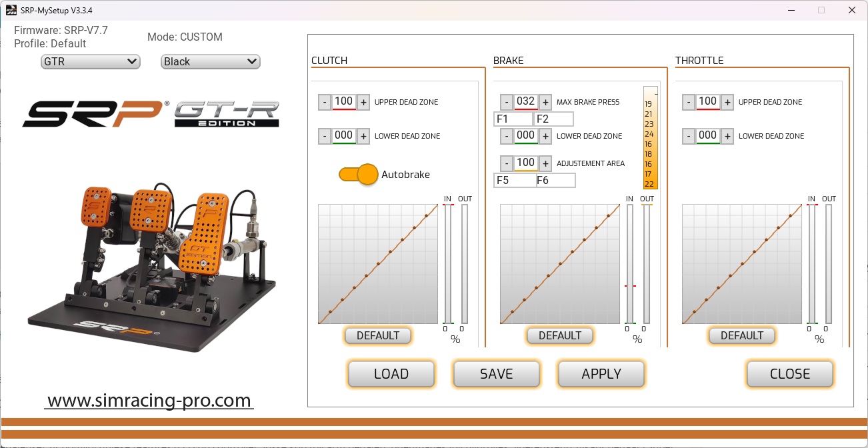Toggle the Autobrake switch
The height and width of the screenshot is (448, 868).
(x=359, y=175)
